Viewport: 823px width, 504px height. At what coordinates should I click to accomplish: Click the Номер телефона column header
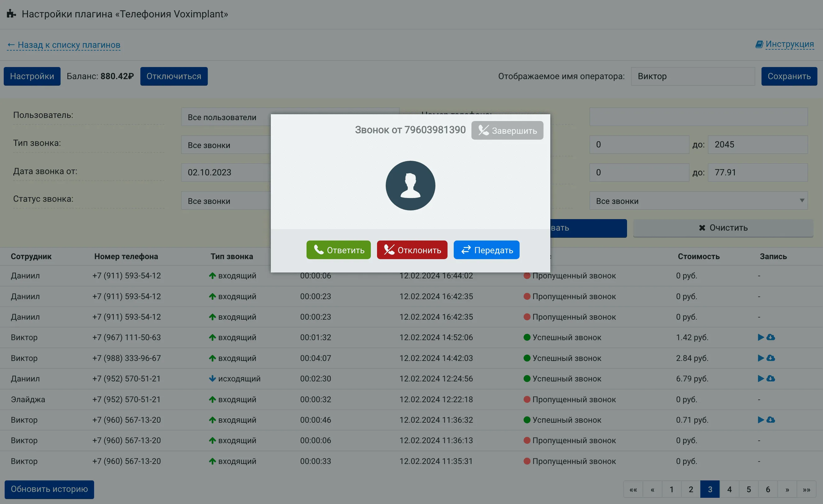click(126, 256)
